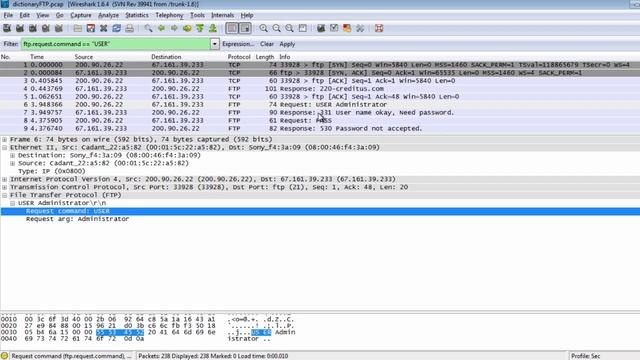Open the list capture interfaces tool
This screenshot has width=640, height=360.
pyautogui.click(x=7, y=28)
